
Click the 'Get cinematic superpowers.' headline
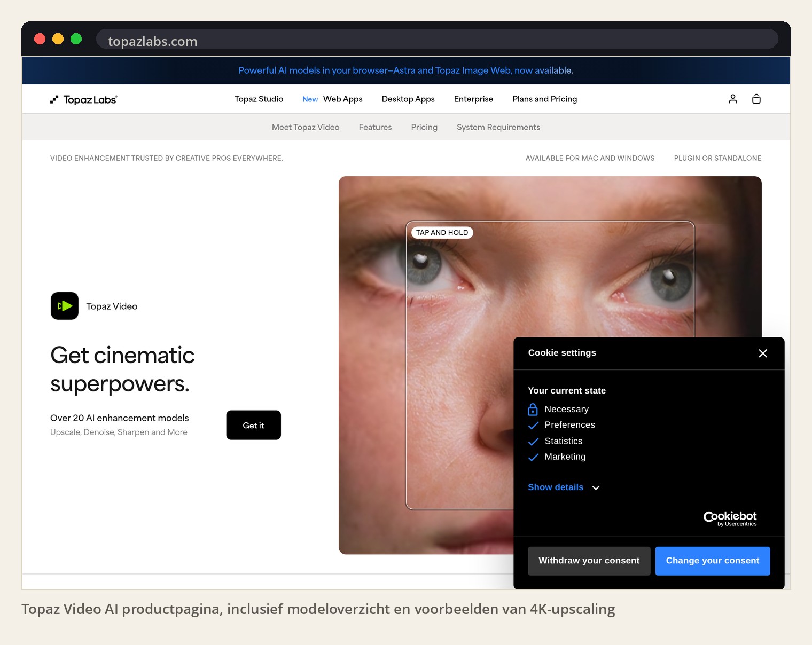[x=122, y=369]
